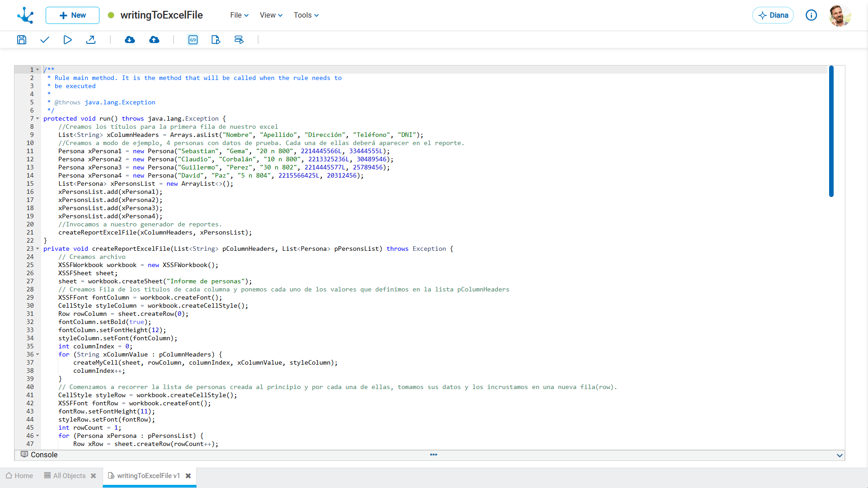The width and height of the screenshot is (868, 488).
Task: Save the rule with the floppy disk icon
Action: 22,40
